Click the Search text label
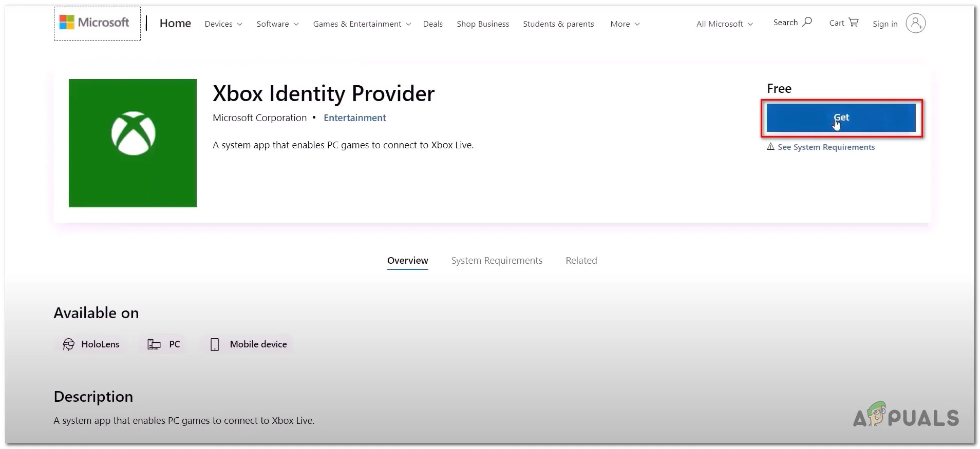This screenshot has width=980, height=449. click(x=785, y=23)
